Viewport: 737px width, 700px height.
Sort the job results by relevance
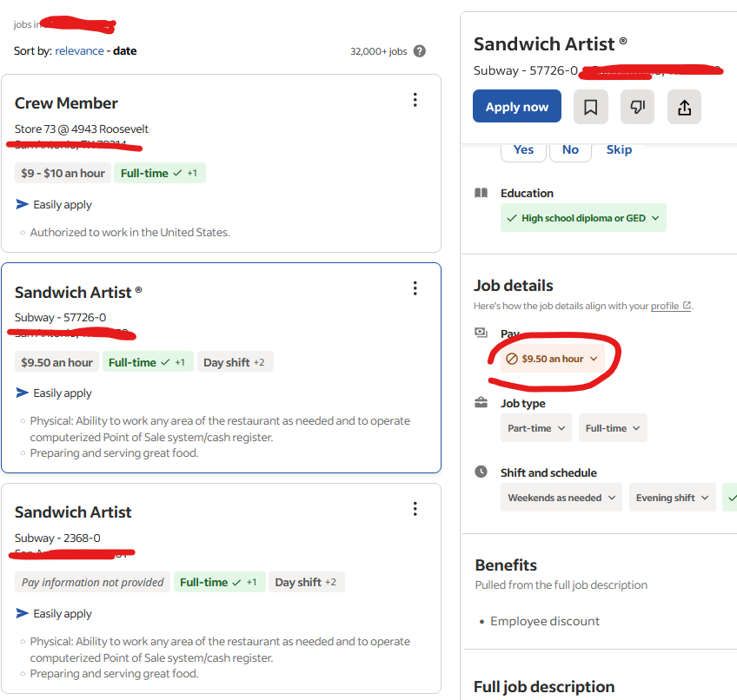tap(79, 50)
